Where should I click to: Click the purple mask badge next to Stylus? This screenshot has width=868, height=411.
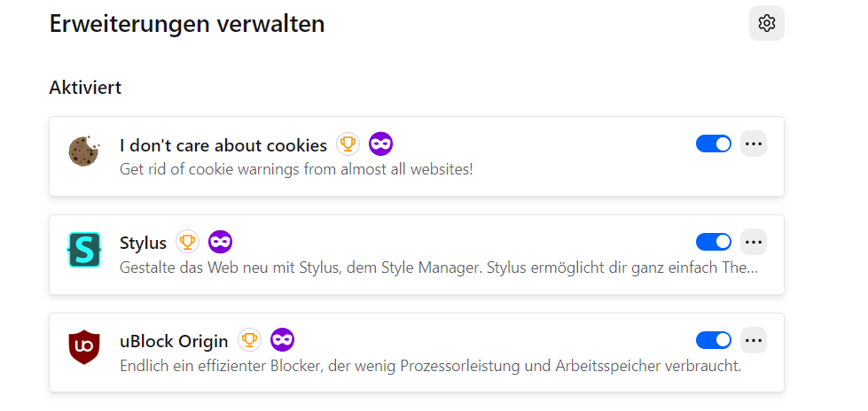[x=221, y=242]
